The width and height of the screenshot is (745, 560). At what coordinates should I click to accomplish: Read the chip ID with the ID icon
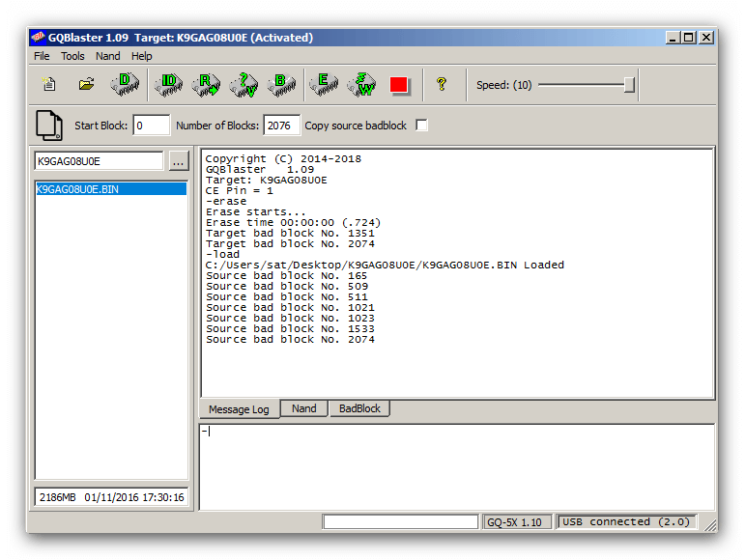[169, 85]
